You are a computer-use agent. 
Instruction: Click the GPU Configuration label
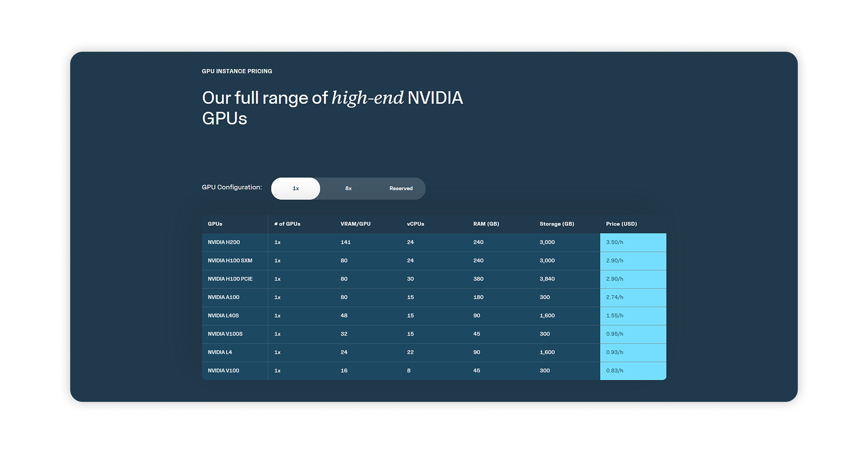tap(232, 187)
